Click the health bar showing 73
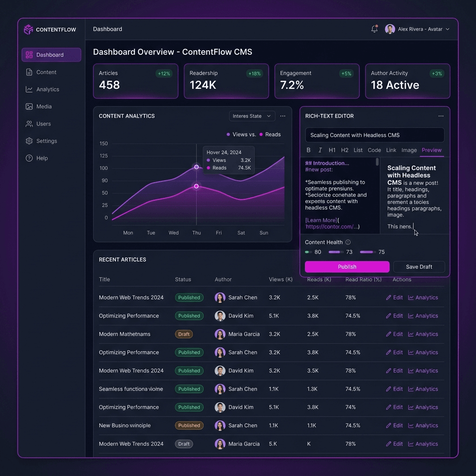The image size is (476, 476). (x=336, y=252)
